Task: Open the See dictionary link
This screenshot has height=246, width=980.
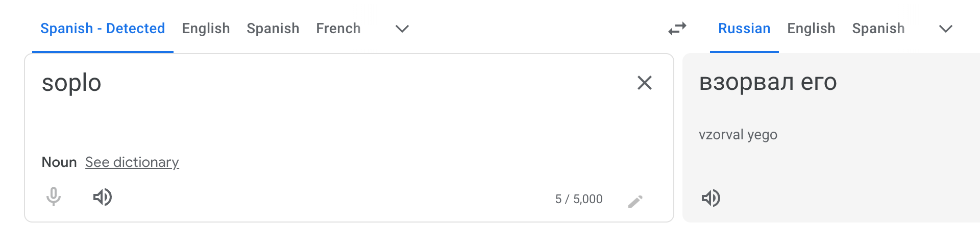Action: pos(132,162)
